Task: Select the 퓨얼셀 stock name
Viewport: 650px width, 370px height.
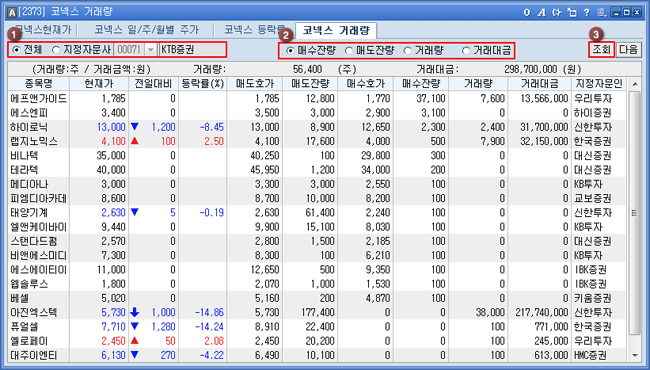Action: click(24, 326)
